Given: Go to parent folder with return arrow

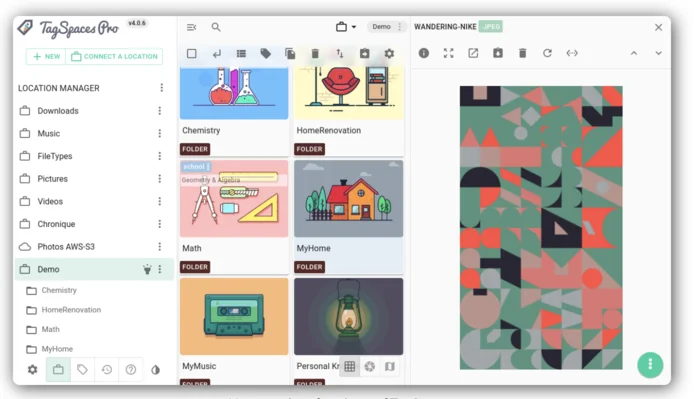Looking at the screenshot, I should pos(216,54).
